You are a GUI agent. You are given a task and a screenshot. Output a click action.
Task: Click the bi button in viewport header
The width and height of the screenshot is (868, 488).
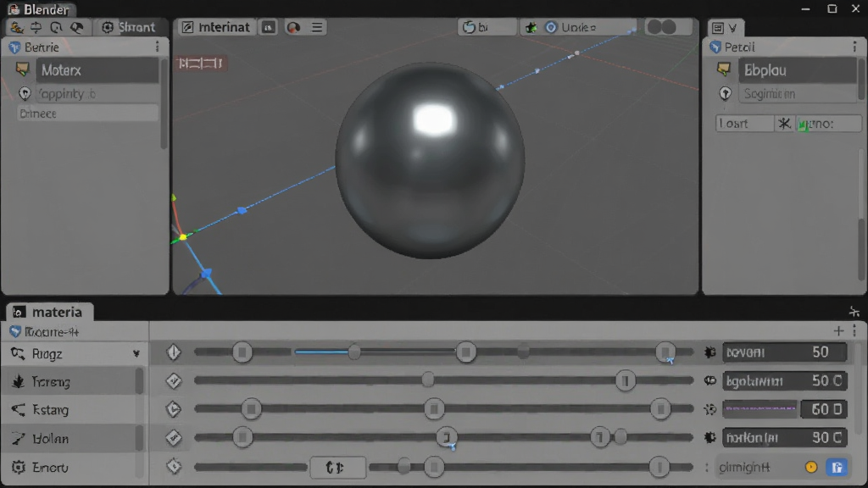pos(486,27)
